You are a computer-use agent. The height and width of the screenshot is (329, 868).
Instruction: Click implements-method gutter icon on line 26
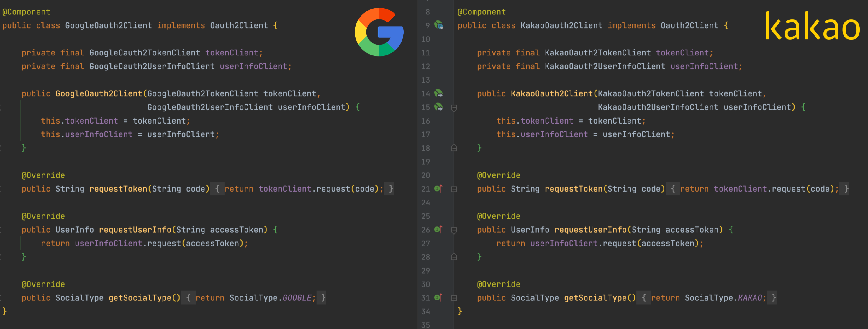(438, 229)
